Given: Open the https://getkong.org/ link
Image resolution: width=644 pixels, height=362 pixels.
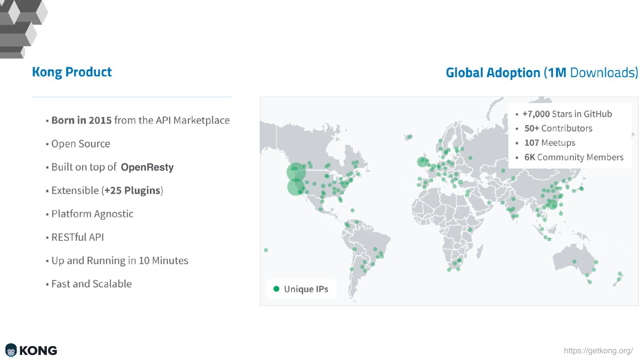Looking at the screenshot, I should [x=598, y=350].
